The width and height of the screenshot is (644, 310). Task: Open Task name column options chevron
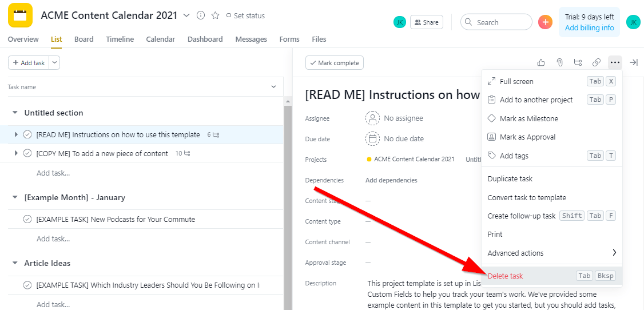click(x=274, y=87)
